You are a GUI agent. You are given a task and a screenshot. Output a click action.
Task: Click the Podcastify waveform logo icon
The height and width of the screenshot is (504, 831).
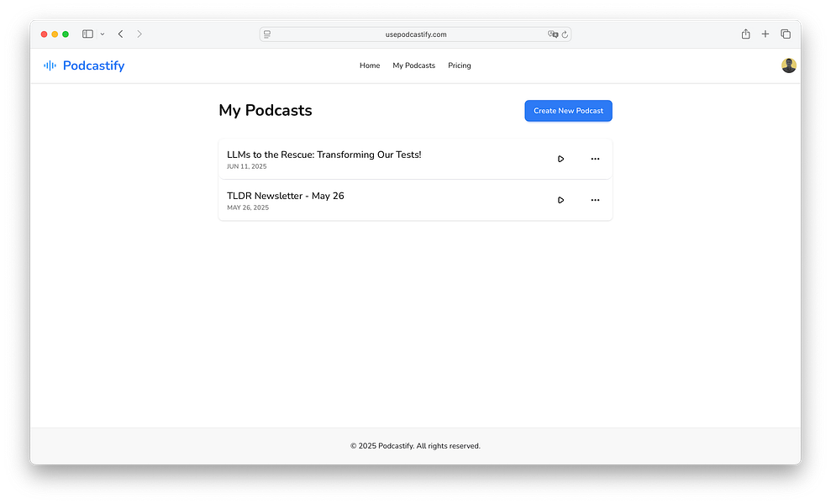point(50,65)
